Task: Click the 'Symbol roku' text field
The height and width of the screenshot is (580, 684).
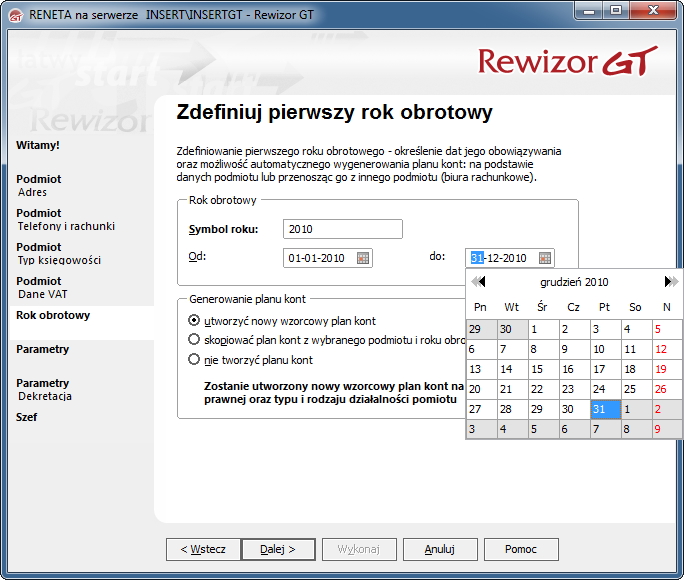Action: tap(342, 229)
